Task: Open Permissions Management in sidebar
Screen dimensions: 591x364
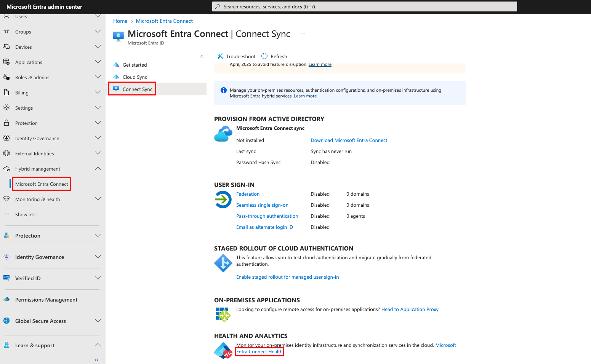Action: [46, 300]
